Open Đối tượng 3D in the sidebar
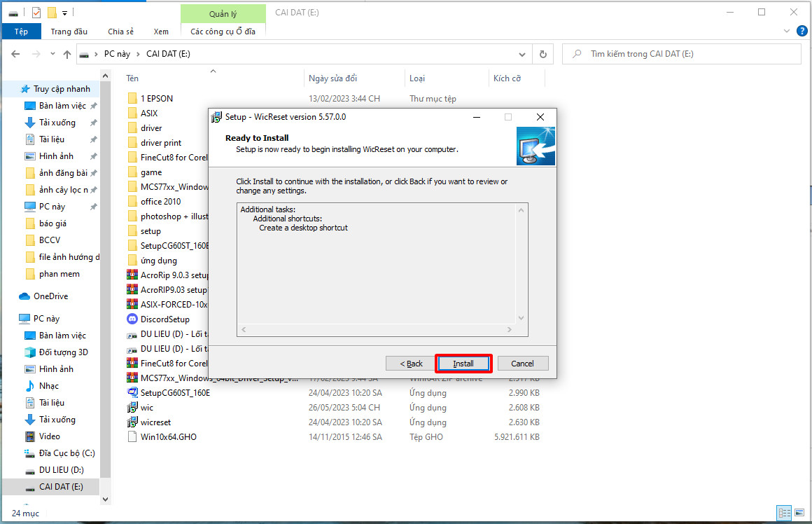The width and height of the screenshot is (812, 524). click(x=63, y=352)
